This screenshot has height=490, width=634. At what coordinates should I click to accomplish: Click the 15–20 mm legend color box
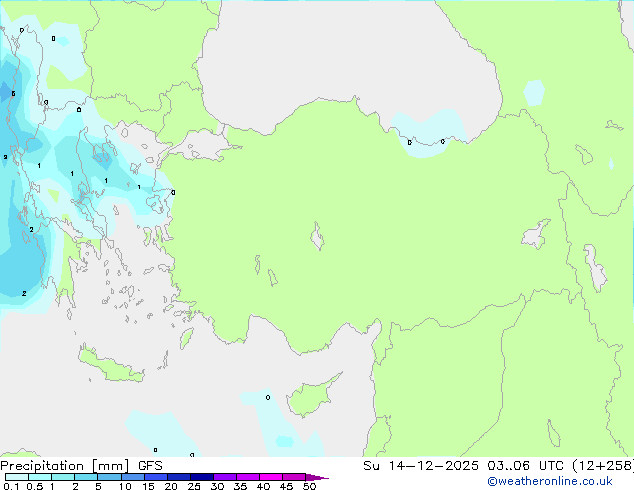coord(156,477)
